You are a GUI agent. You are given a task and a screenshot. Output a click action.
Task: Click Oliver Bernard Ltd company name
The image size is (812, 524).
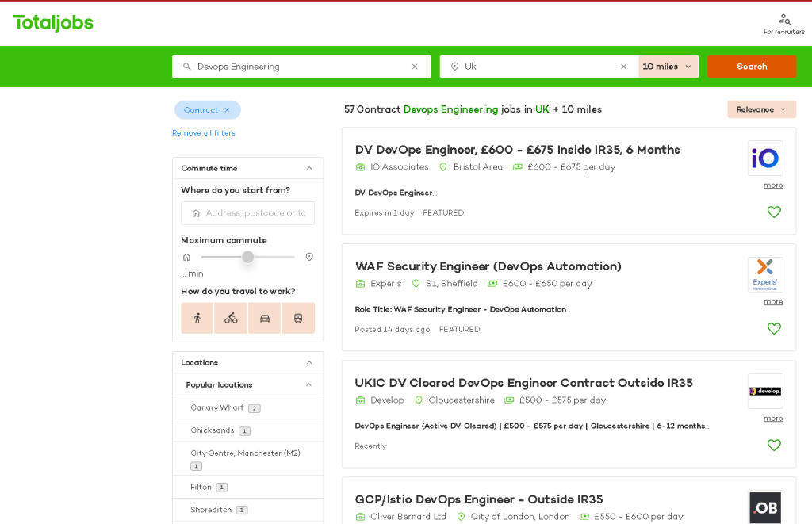(x=408, y=517)
